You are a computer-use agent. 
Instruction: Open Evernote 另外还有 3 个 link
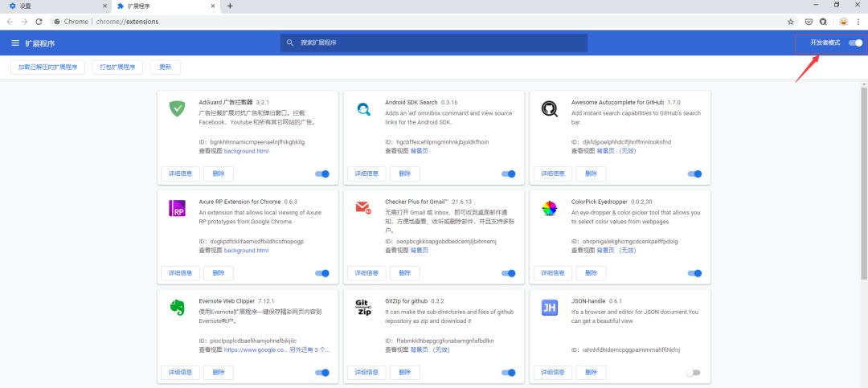point(309,349)
